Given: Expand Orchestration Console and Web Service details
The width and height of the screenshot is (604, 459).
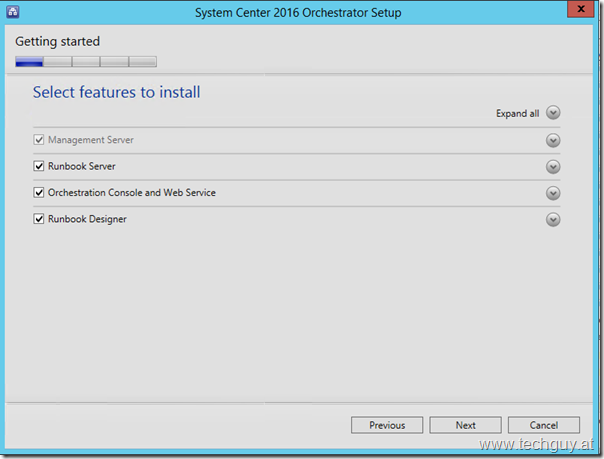Looking at the screenshot, I should tap(553, 193).
